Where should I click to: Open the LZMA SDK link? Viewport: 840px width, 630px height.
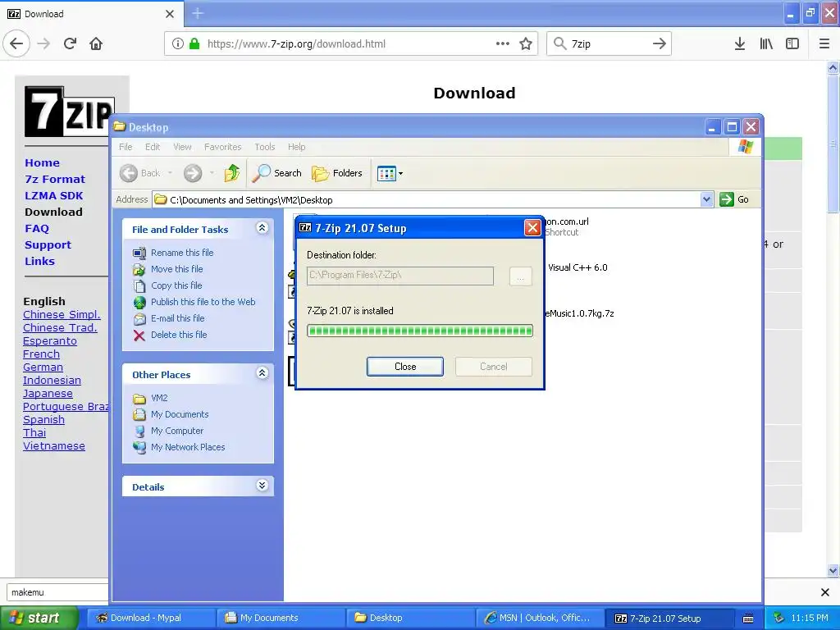pyautogui.click(x=53, y=195)
